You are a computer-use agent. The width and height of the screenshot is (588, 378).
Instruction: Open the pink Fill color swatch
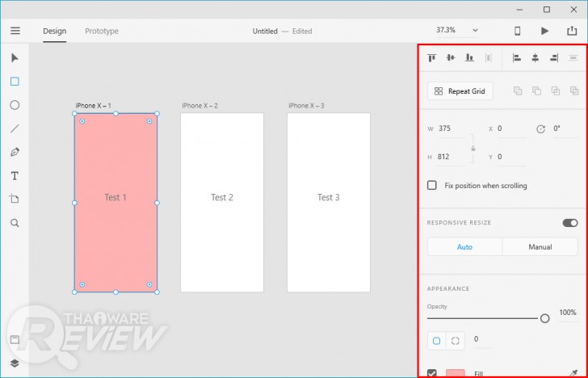456,373
